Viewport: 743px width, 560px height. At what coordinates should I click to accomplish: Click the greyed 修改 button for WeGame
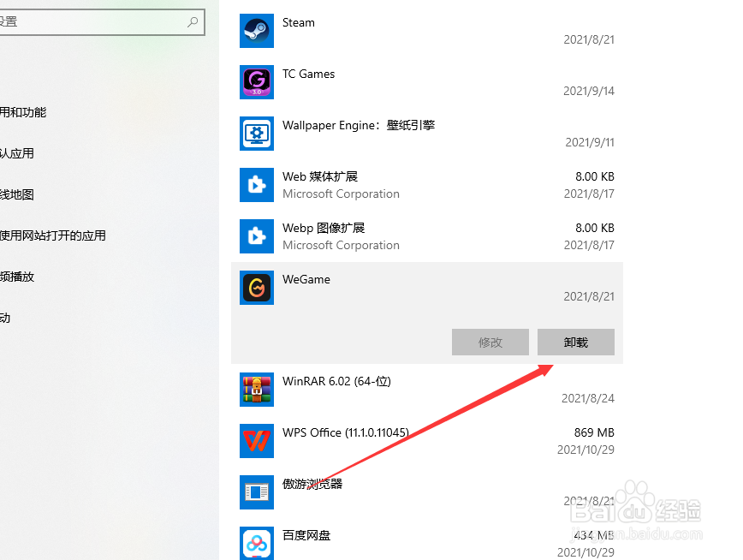click(490, 342)
